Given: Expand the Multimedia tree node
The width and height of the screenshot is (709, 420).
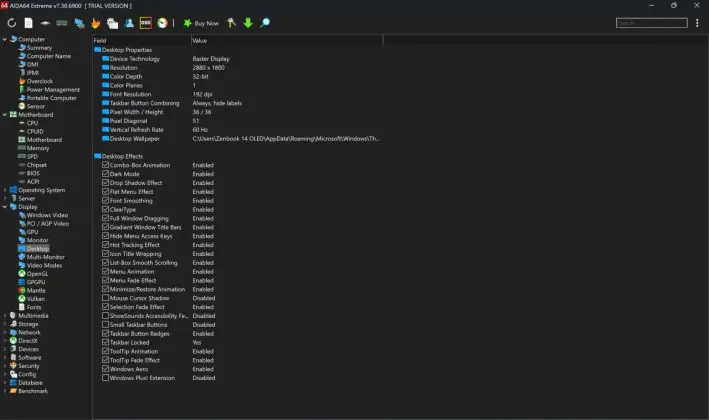Looking at the screenshot, I should [5, 316].
